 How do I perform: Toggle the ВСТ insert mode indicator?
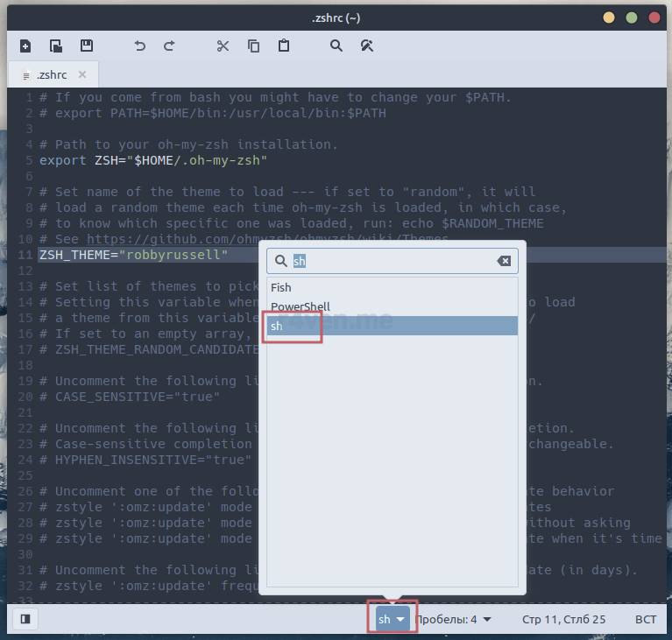click(646, 619)
